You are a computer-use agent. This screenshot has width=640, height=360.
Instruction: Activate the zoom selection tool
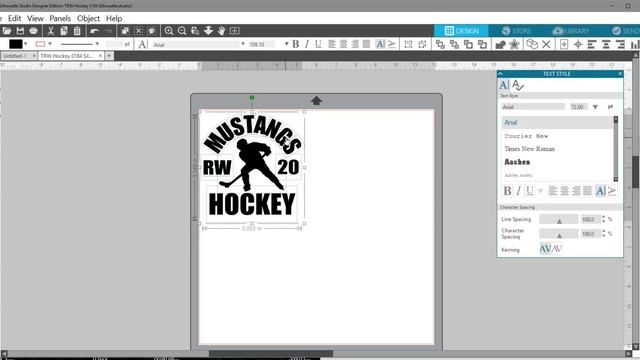pos(195,31)
